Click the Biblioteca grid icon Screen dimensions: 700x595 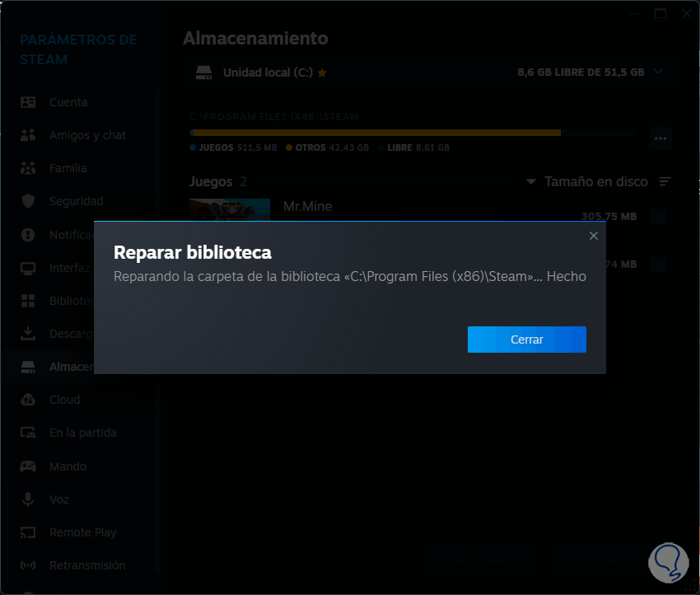[28, 301]
